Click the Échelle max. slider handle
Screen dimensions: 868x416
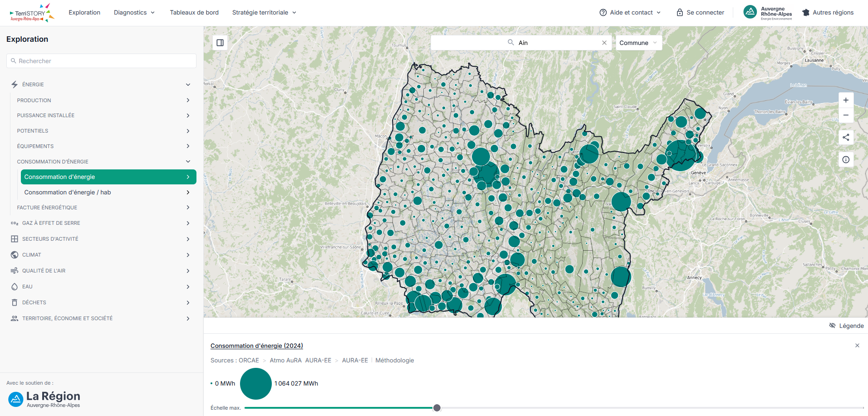coord(437,408)
